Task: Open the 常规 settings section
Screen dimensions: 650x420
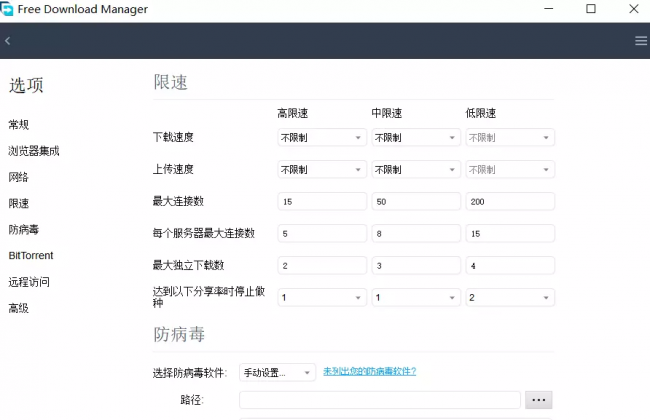Action: 19,124
